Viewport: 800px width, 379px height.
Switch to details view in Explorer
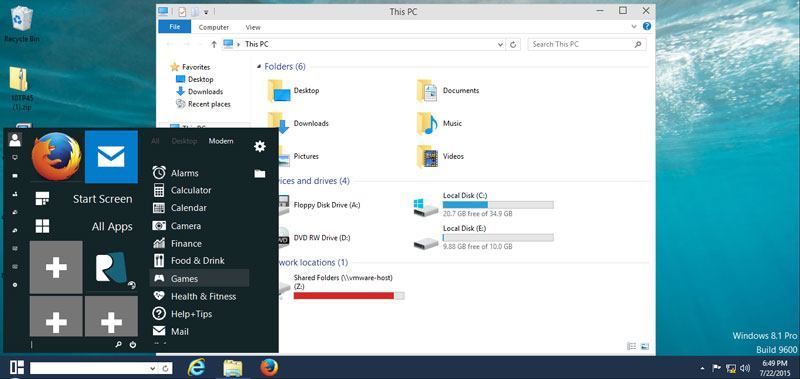(x=632, y=346)
